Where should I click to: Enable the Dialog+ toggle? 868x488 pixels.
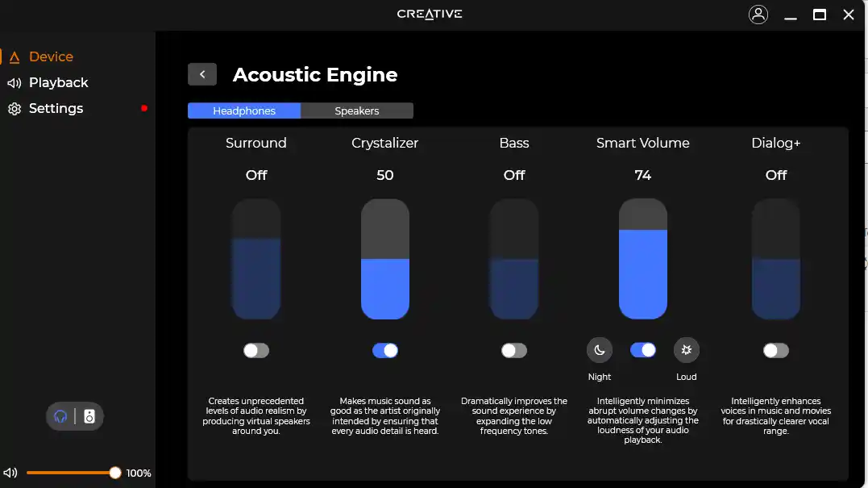(x=776, y=351)
